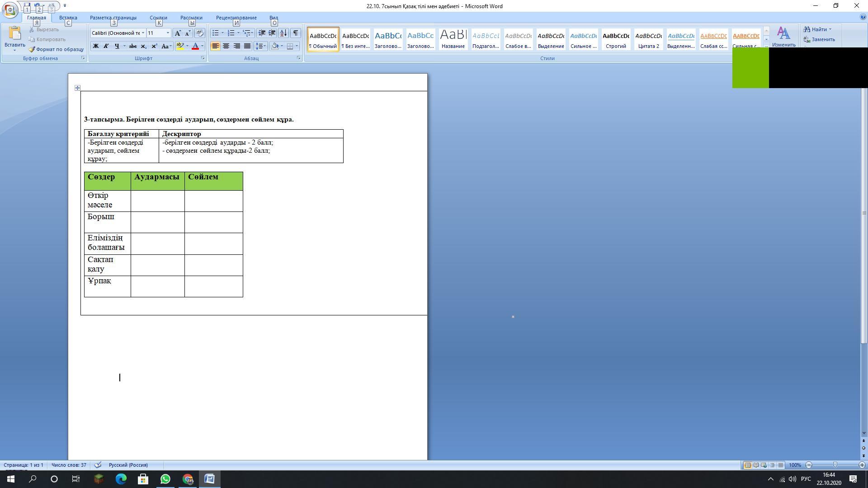This screenshot has height=488, width=868.
Task: Click the red font color swatch
Action: tap(195, 46)
